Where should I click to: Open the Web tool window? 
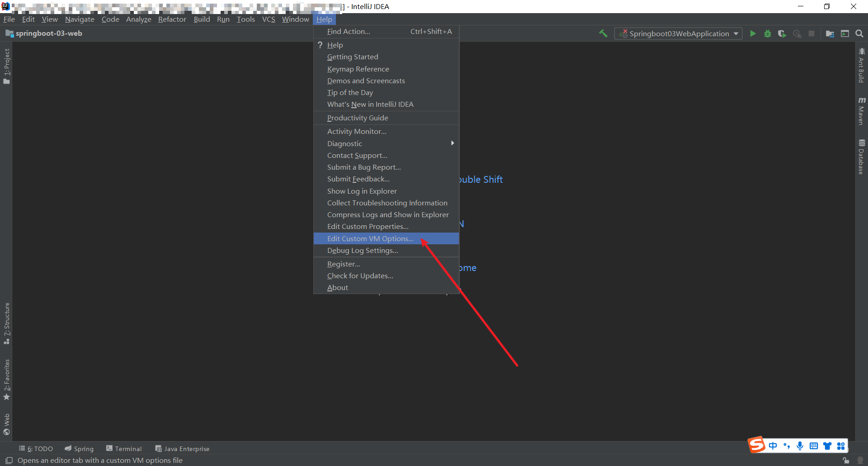(6, 424)
